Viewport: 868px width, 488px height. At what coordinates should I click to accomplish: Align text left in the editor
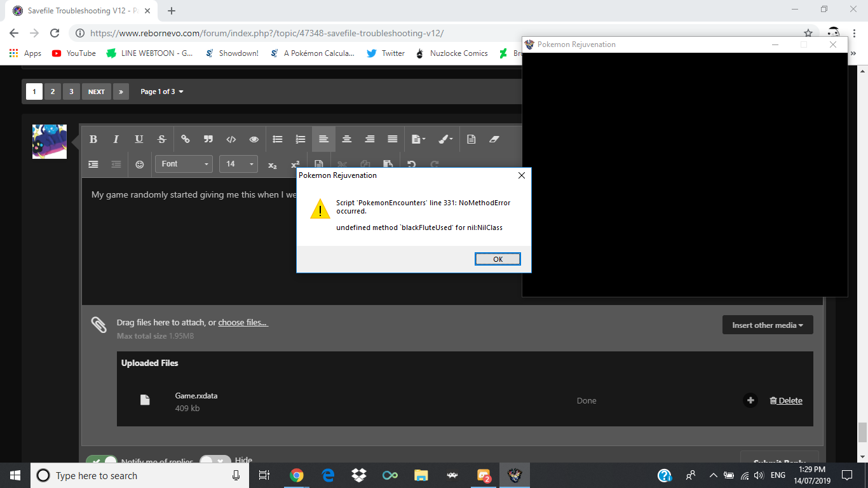coord(323,139)
